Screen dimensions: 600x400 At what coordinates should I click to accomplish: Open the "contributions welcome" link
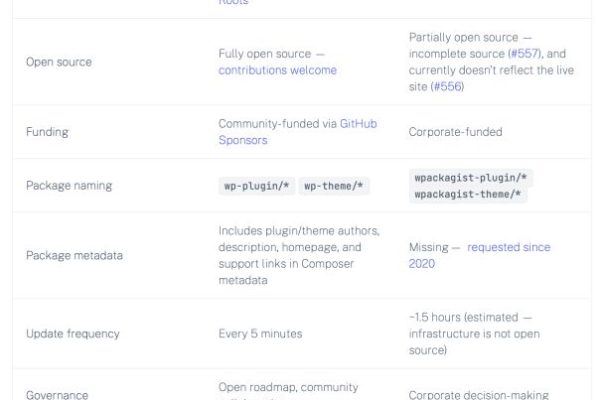coord(277,70)
